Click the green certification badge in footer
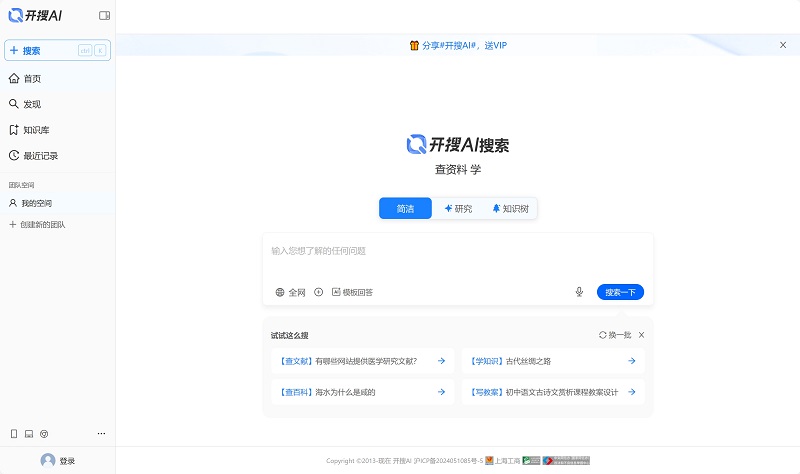Image resolution: width=800 pixels, height=474 pixels. click(x=531, y=461)
